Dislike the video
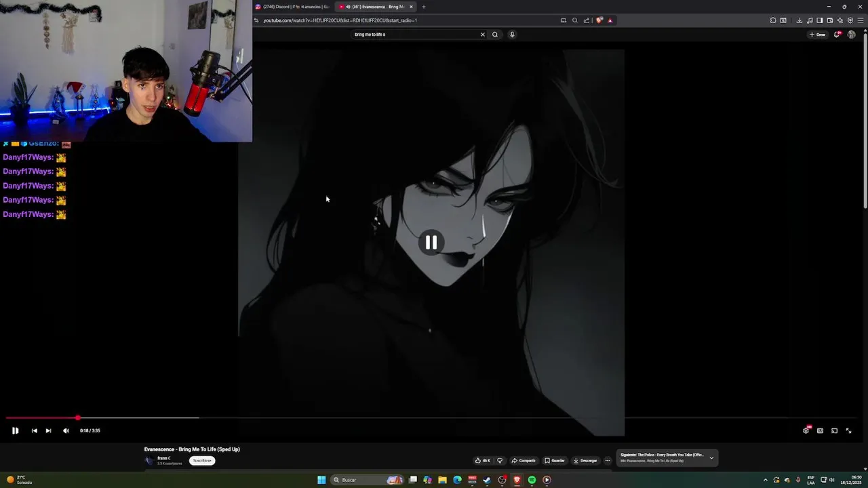This screenshot has height=488, width=868. pyautogui.click(x=500, y=460)
